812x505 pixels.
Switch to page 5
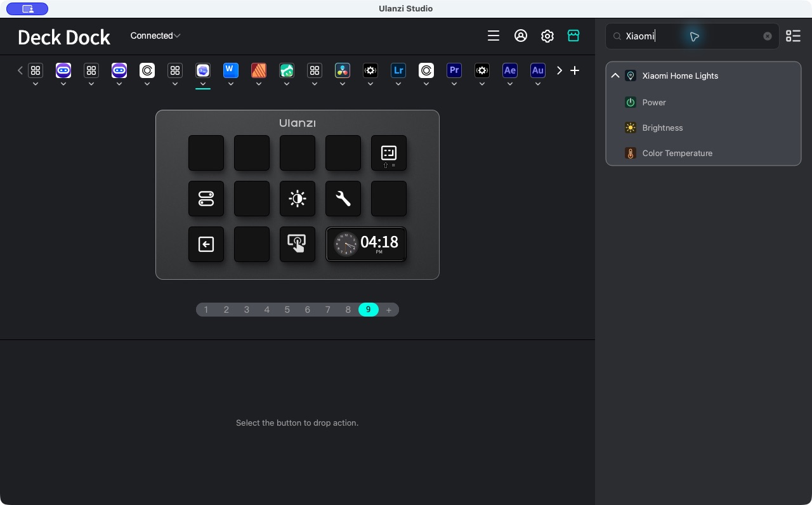pyautogui.click(x=287, y=310)
